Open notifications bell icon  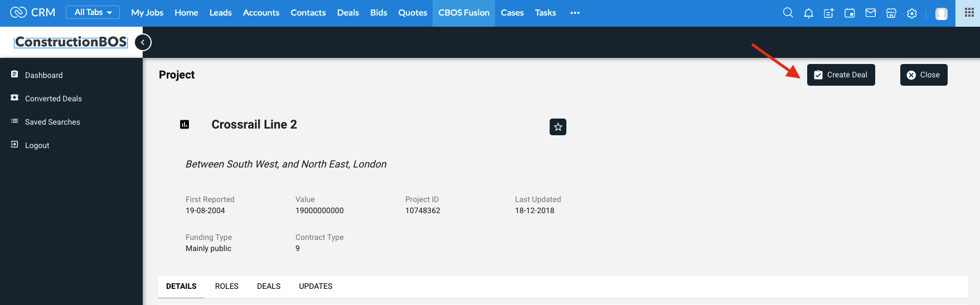point(808,13)
